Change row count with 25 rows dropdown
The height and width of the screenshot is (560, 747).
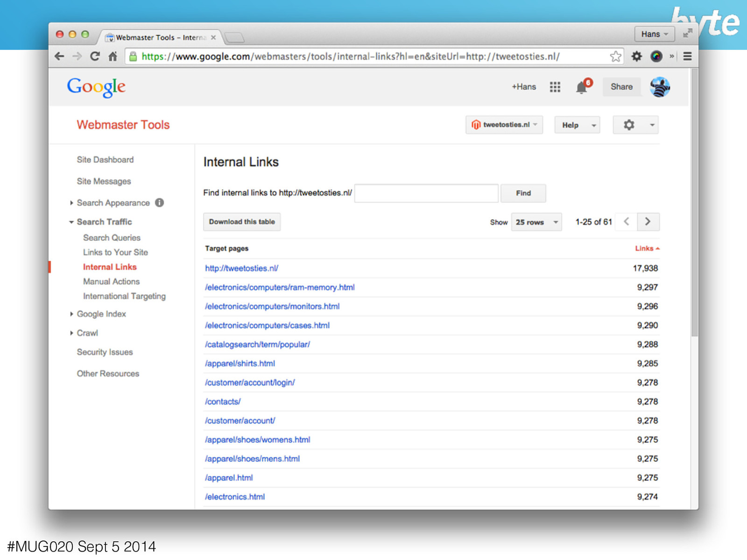point(536,222)
